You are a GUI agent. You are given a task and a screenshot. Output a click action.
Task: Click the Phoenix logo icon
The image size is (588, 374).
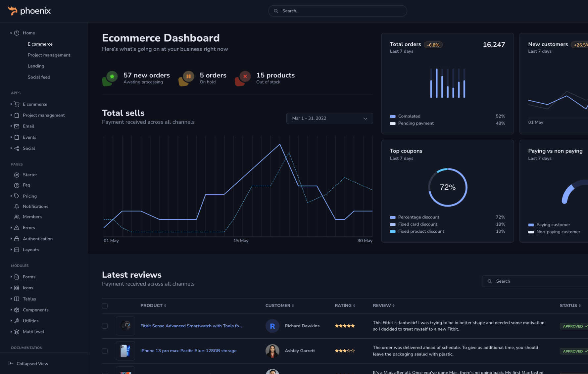pos(13,11)
